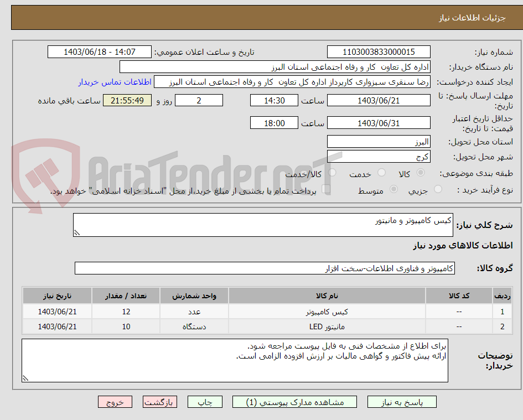
Task: Click the 'واحد شمارش' column header
Action: click(194, 296)
